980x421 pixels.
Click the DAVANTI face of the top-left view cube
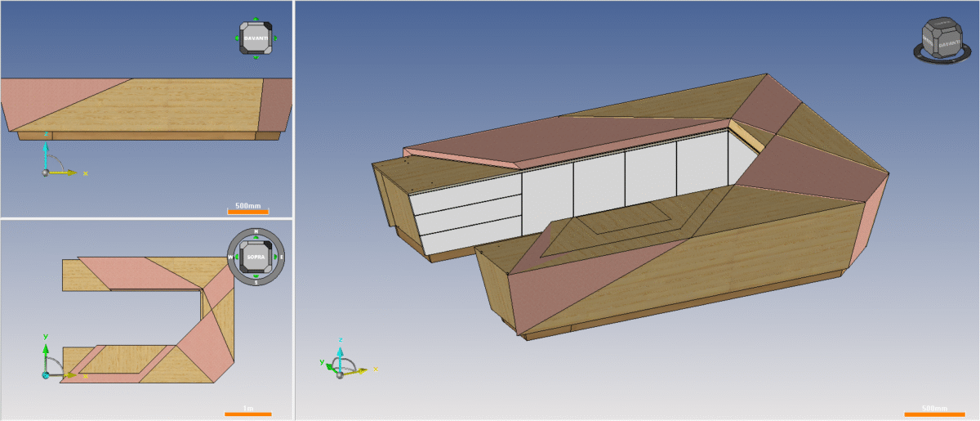256,38
